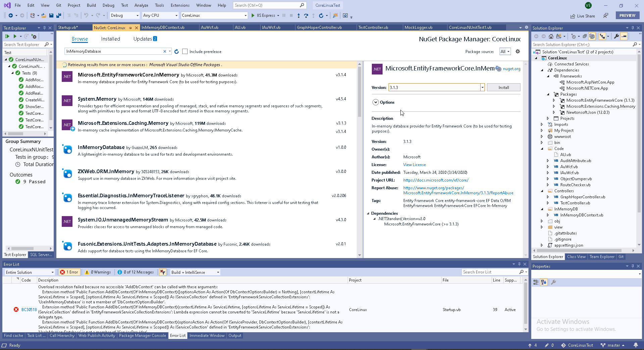Viewport: 644px width, 350px height.
Task: Pin the NuGet: CoreLinux tab
Action: pos(131,28)
